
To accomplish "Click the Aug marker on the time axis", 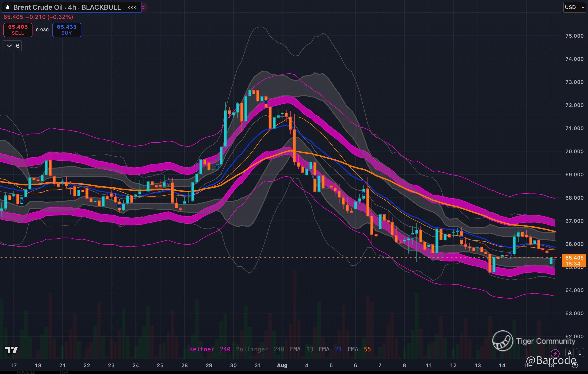I will (x=282, y=365).
